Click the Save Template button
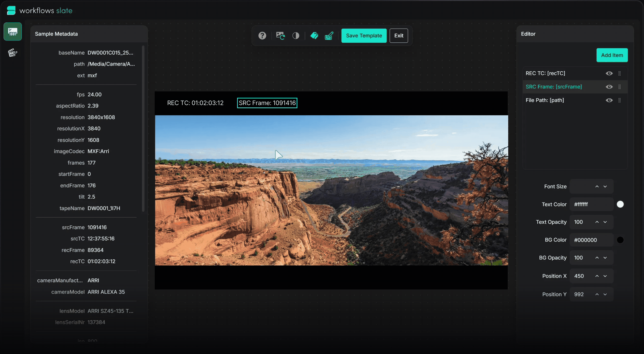Screen dimensions: 644x354 (364, 36)
